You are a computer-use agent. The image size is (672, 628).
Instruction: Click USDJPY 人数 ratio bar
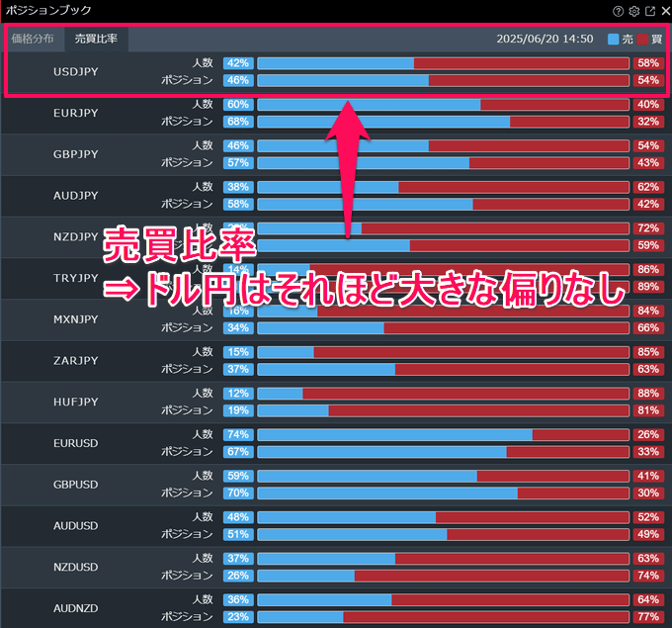coord(443,63)
